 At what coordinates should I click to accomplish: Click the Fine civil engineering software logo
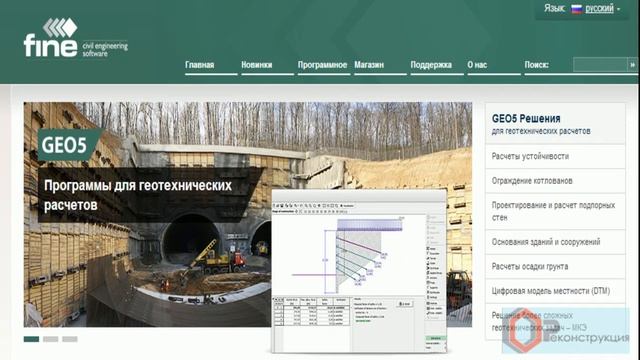[x=76, y=38]
